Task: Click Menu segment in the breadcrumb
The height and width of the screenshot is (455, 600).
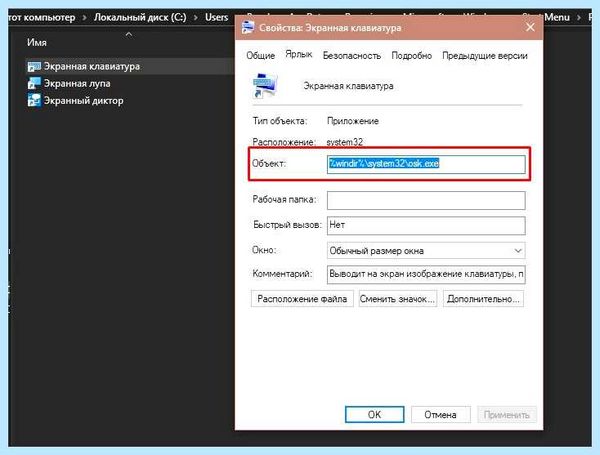Action: pyautogui.click(x=557, y=17)
